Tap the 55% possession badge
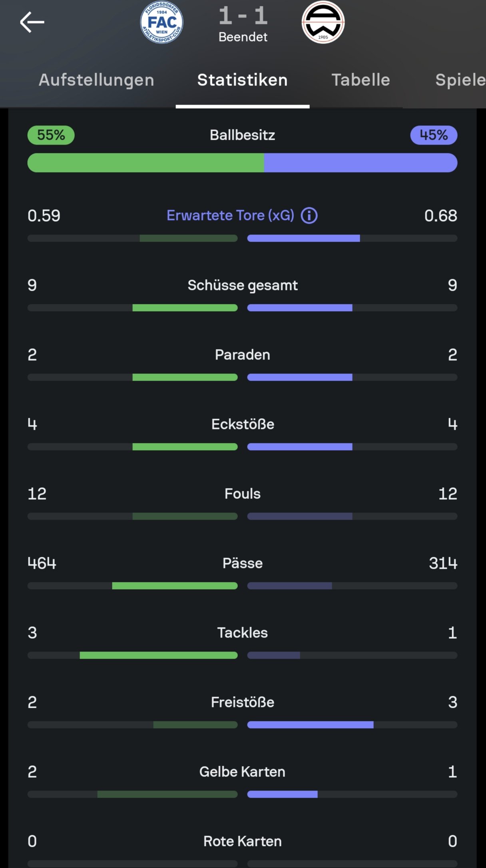Screen dimensions: 486x868 point(51,135)
